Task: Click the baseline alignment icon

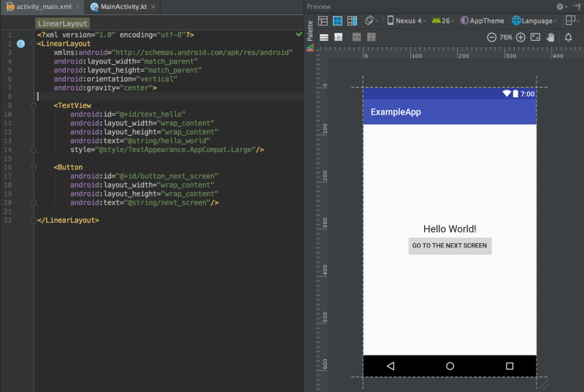Action: 338,37
